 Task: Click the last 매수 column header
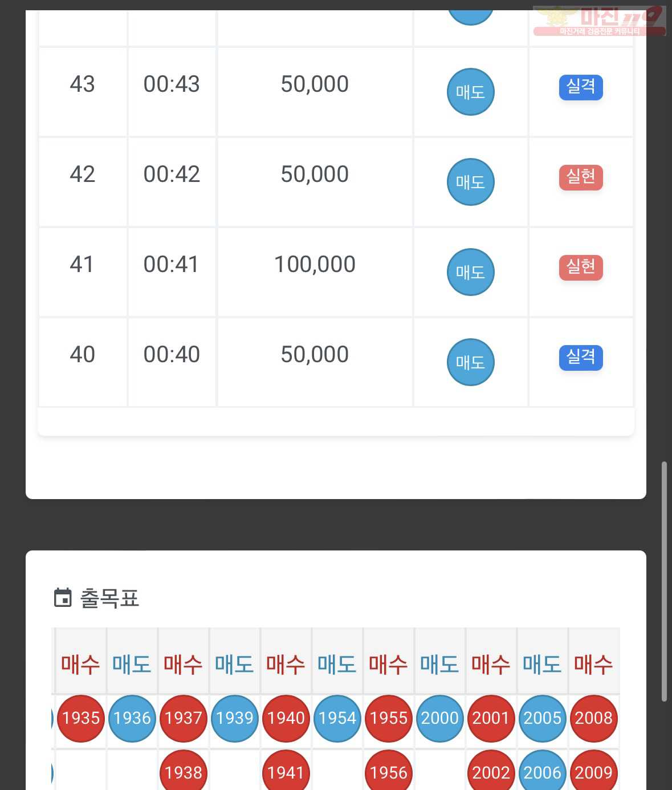tap(594, 664)
